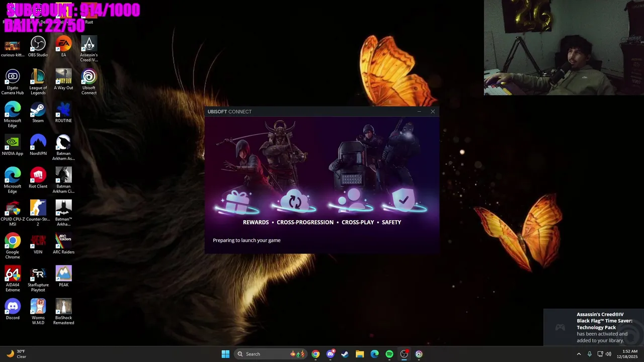Open Spotify from the taskbar
This screenshot has height=362, width=644.
389,354
